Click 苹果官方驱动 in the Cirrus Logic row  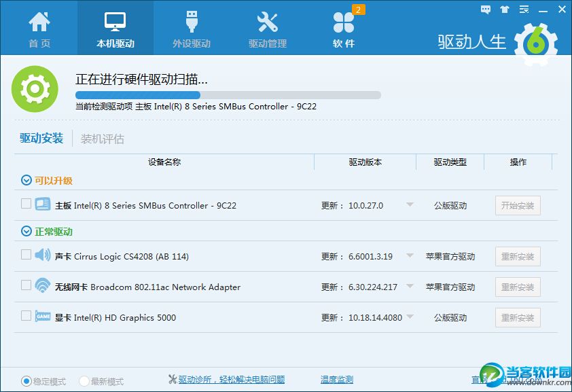pyautogui.click(x=450, y=257)
